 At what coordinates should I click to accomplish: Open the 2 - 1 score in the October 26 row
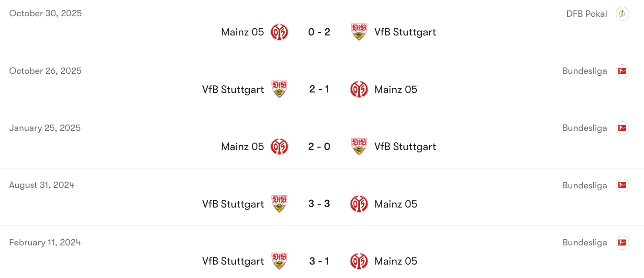click(x=319, y=89)
